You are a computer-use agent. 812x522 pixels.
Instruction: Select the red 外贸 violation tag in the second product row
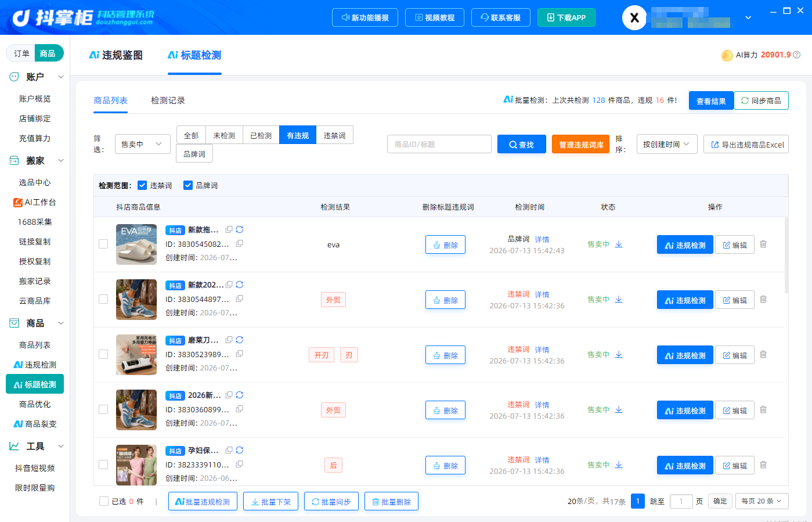point(333,300)
